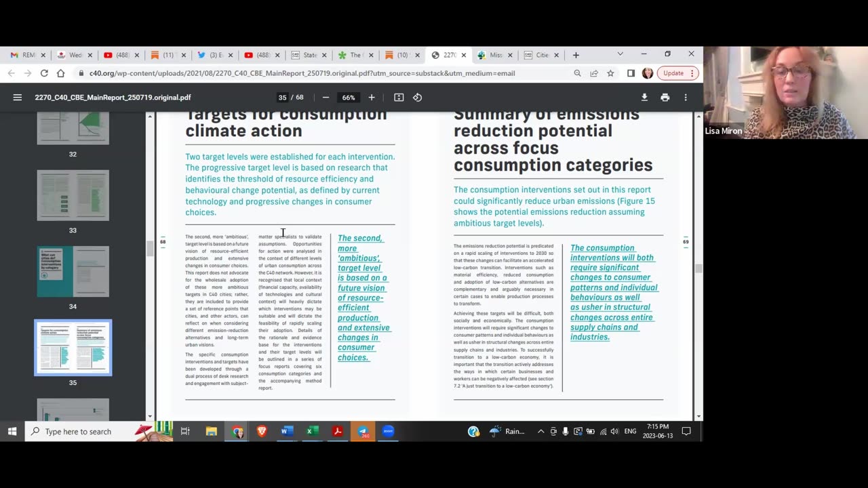Screen dimensions: 868x488
Task: Open the clock showing 7:15 PM
Action: (657, 431)
